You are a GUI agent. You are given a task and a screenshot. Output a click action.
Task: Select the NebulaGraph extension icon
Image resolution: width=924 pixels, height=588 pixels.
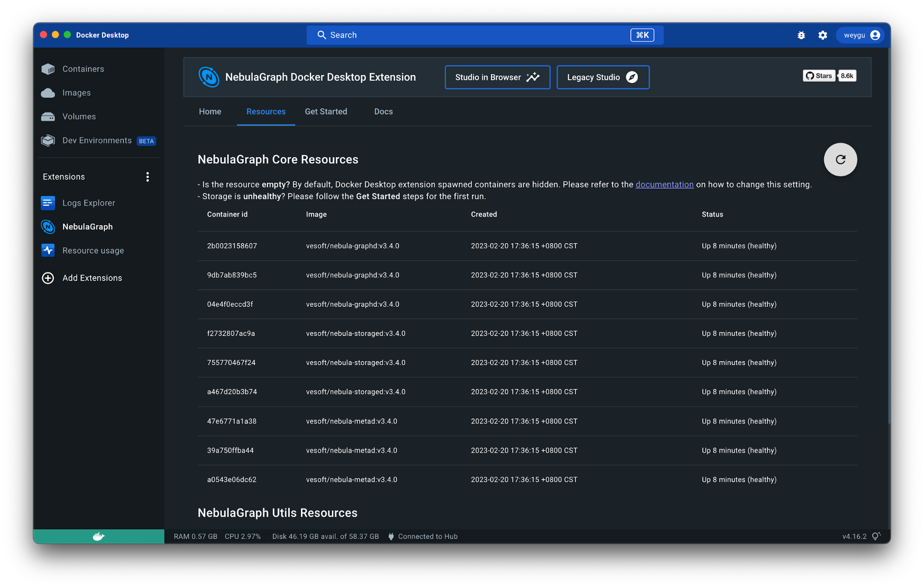[48, 227]
